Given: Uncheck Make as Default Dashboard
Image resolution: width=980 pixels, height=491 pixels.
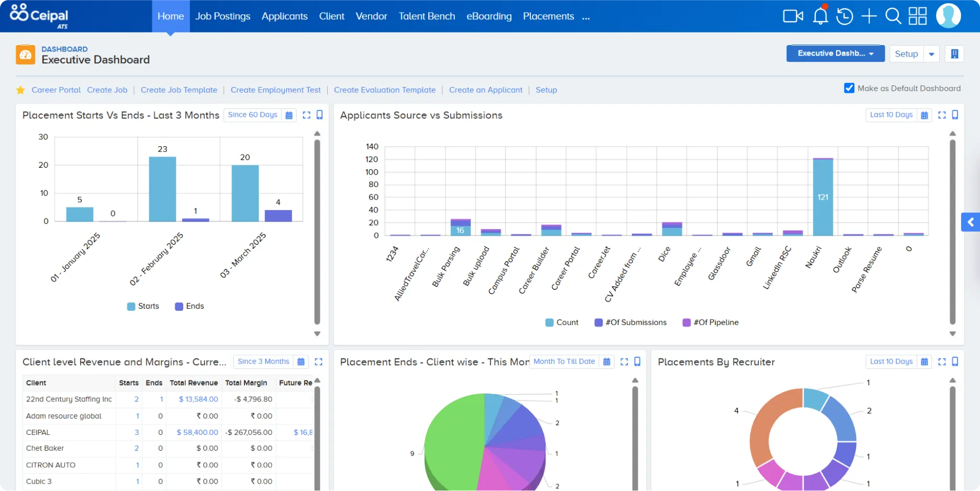Looking at the screenshot, I should [x=849, y=88].
